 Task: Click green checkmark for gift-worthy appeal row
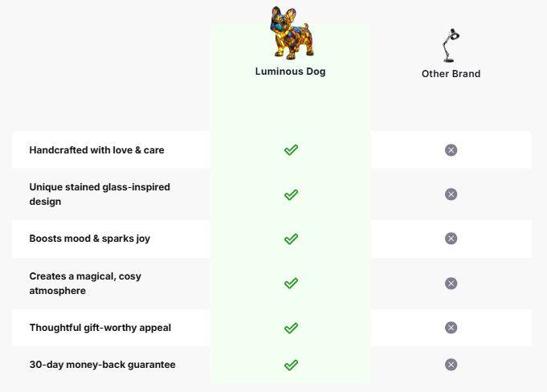coord(291,328)
